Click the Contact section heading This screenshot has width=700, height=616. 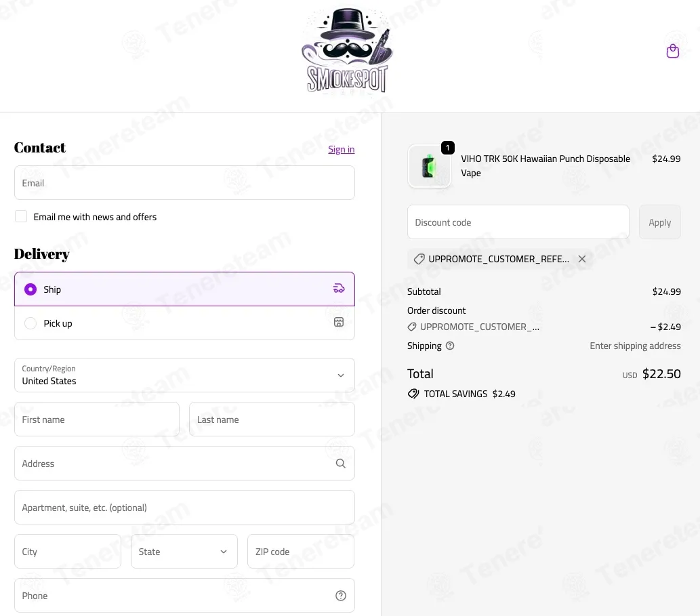click(40, 148)
